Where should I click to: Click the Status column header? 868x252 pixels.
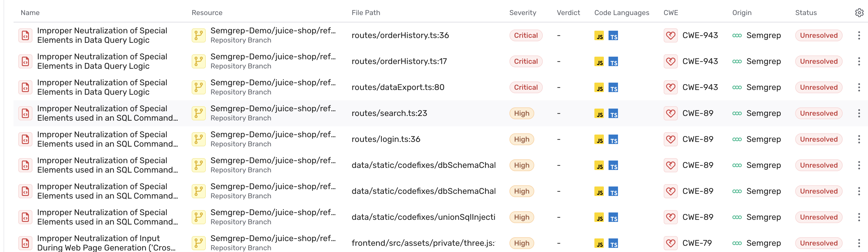tap(806, 13)
